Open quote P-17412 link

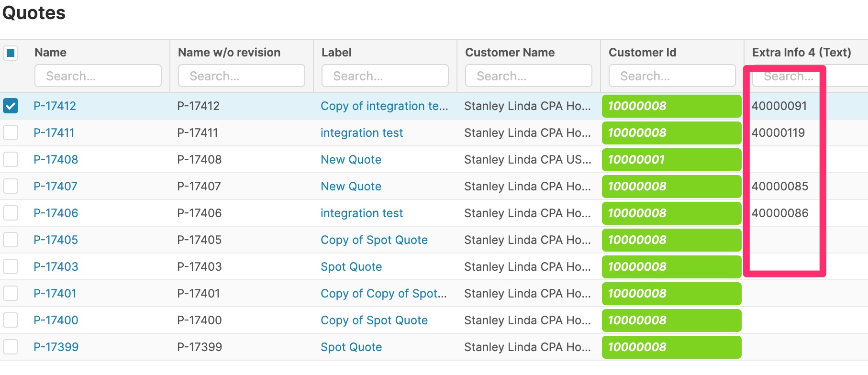coord(55,106)
